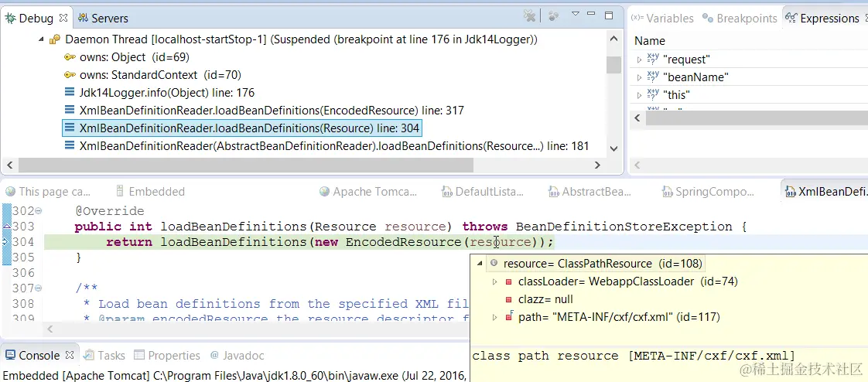
Task: Expand the path= META-INF/cxf/cxf.xml node
Action: (x=495, y=317)
